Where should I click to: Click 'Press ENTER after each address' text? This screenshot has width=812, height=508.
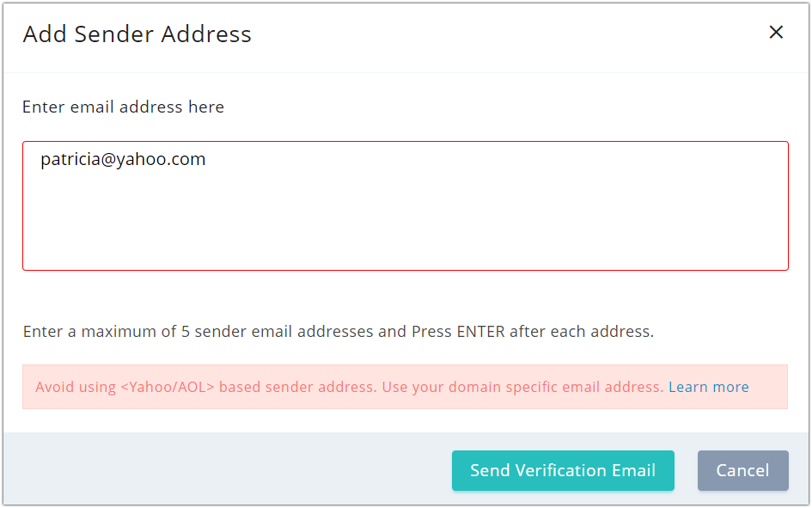click(533, 331)
